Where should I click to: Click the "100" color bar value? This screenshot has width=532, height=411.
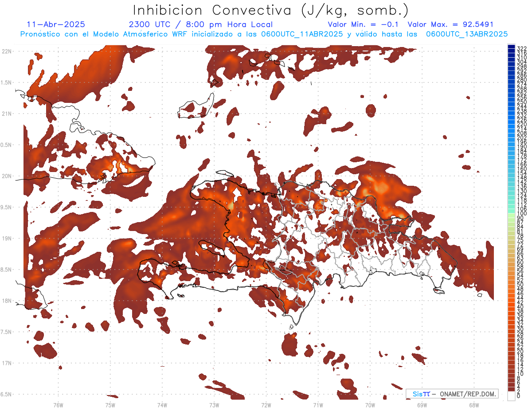point(521,214)
